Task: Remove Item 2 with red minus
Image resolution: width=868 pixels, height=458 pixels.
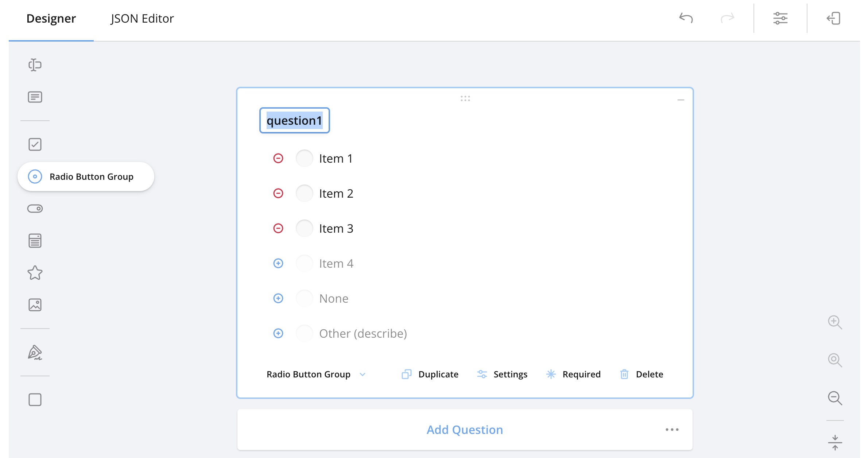Action: coord(278,193)
